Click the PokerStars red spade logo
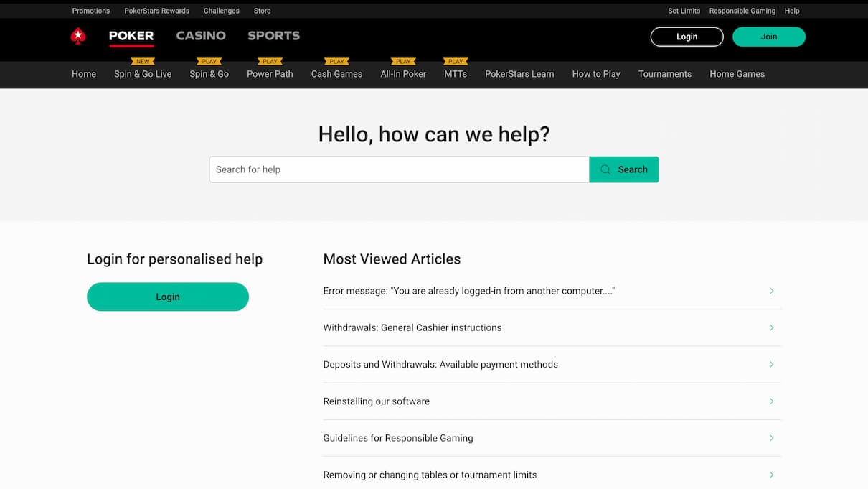Viewport: 868px width, 489px height. pos(77,36)
